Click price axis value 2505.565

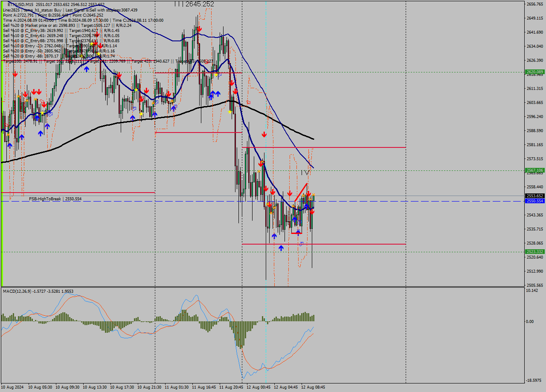point(535,285)
